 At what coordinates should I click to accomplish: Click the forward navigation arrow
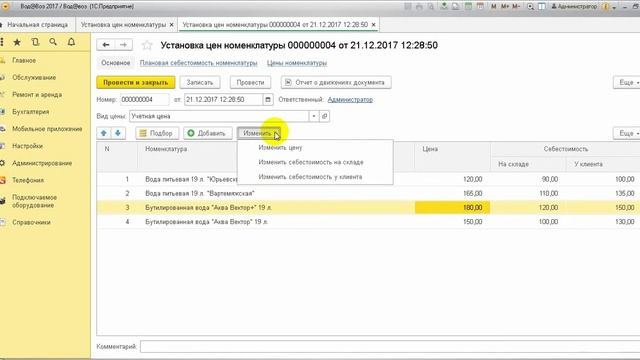123,45
